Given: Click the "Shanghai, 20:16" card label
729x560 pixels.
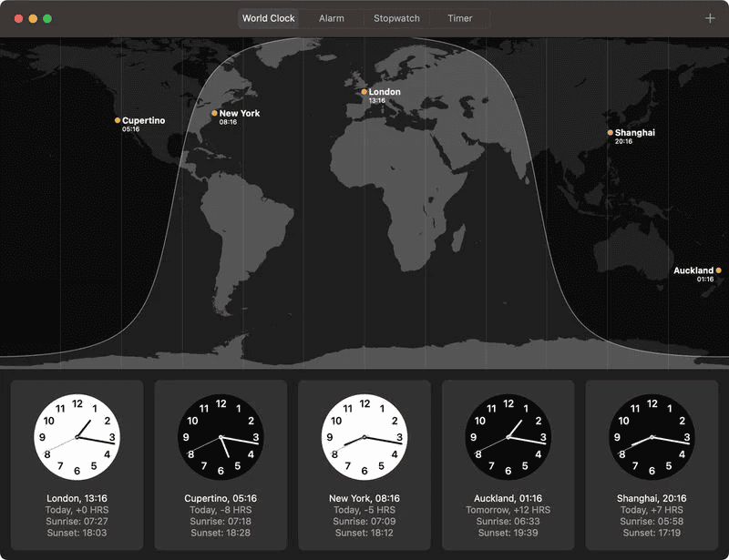Looking at the screenshot, I should pos(652,498).
